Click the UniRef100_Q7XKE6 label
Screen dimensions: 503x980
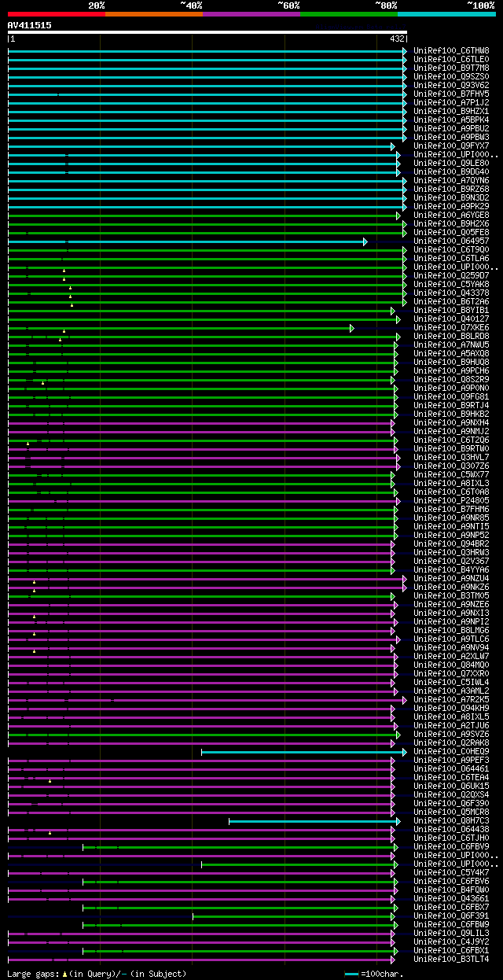tap(451, 327)
